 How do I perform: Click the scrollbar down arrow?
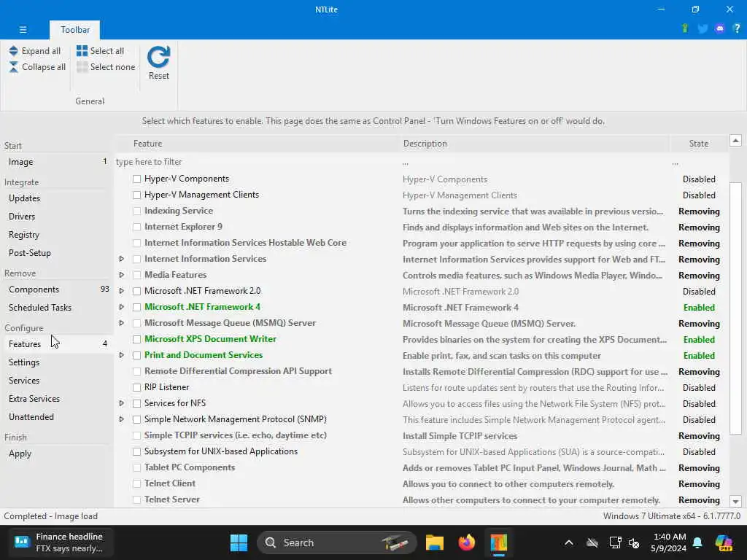click(x=735, y=501)
